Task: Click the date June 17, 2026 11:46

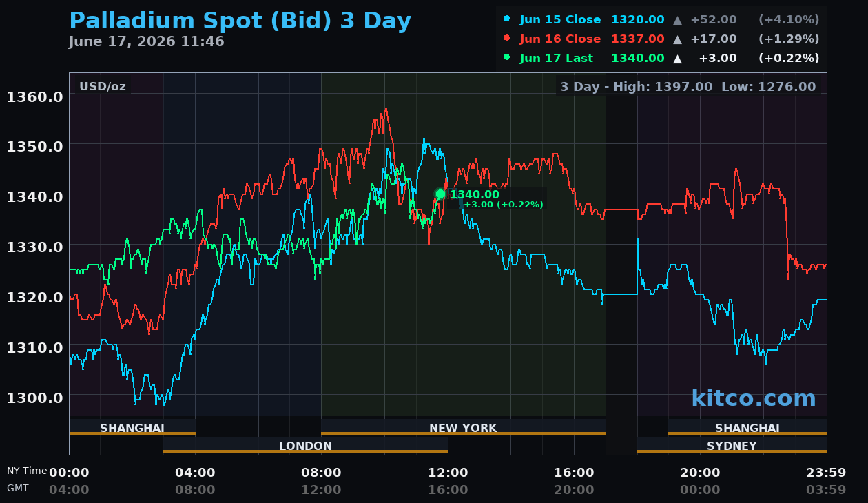Action: 146,41
